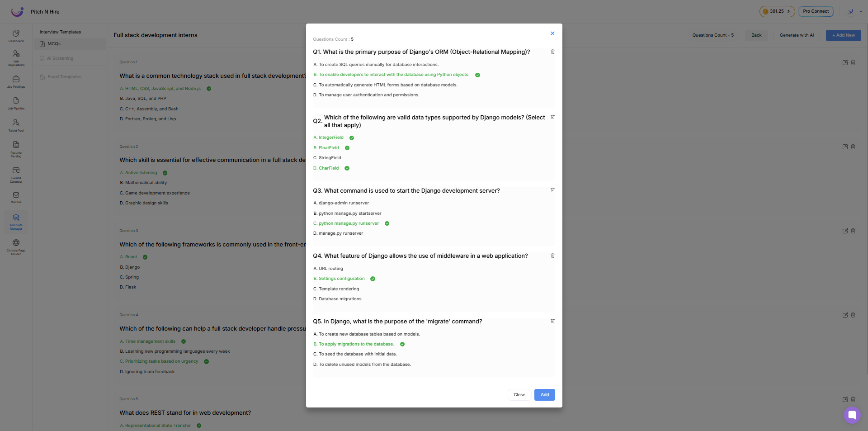Open the chat support bubble
The height and width of the screenshot is (431, 868).
[852, 415]
